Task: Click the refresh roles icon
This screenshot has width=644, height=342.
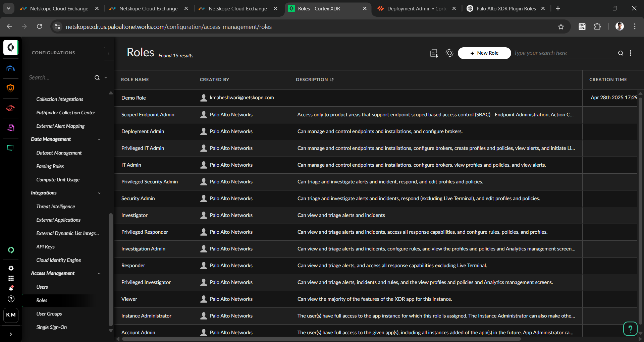Action: click(x=449, y=53)
